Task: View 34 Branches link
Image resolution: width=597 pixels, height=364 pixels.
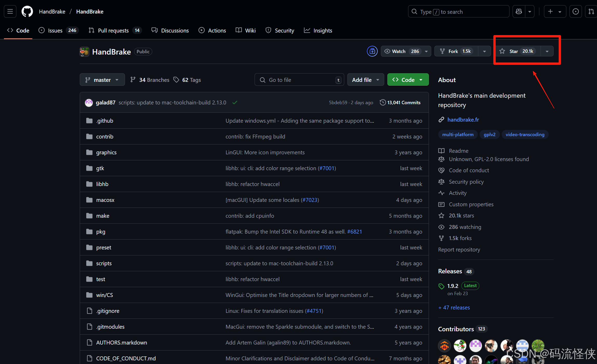Action: click(150, 80)
